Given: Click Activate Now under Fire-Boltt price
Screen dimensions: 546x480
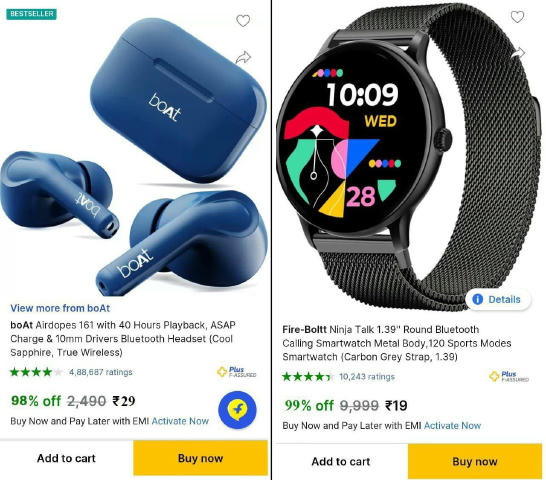Looking at the screenshot, I should [452, 426].
